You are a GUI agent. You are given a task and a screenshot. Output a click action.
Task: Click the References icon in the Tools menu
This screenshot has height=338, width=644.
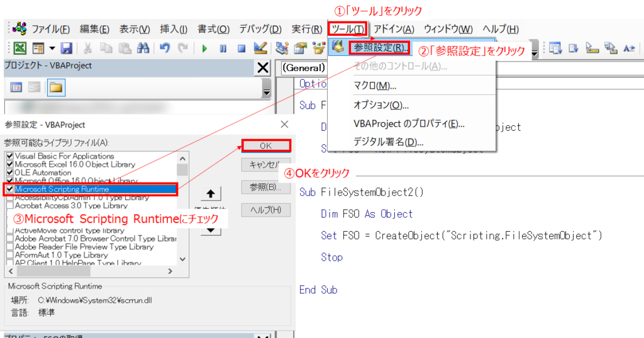(338, 47)
